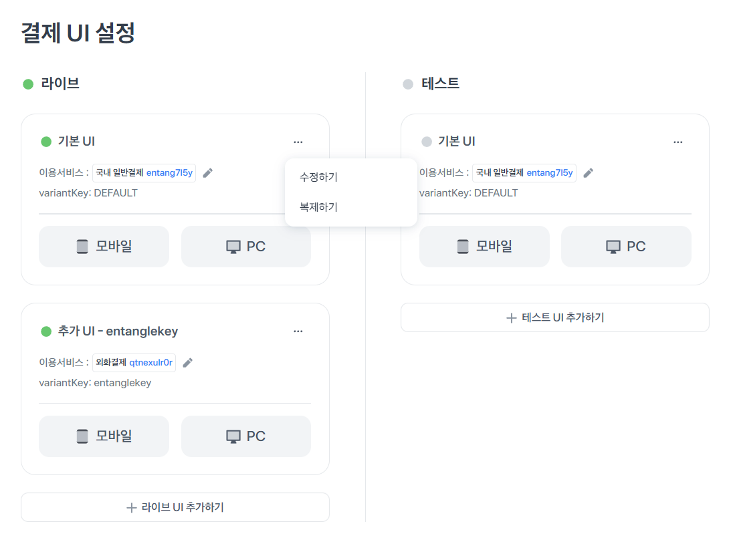Image resolution: width=729 pixels, height=560 pixels.
Task: Click 테스트 UI 추가하기 button
Action: (x=555, y=317)
